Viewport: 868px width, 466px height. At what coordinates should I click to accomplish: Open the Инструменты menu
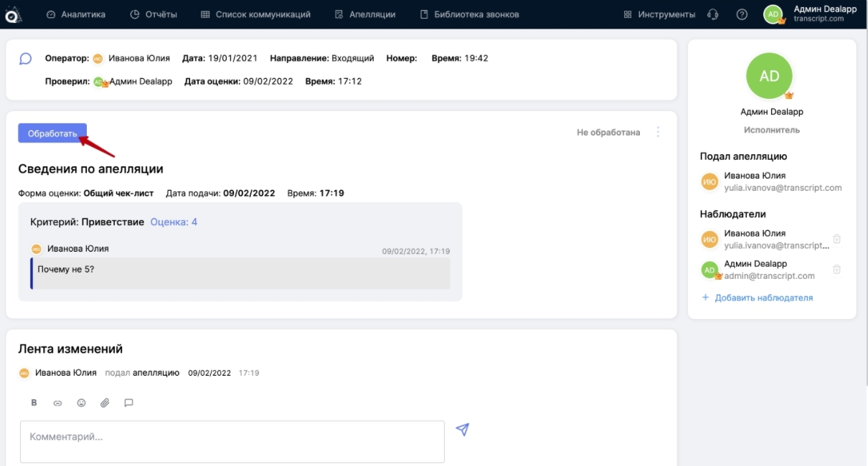pos(659,14)
